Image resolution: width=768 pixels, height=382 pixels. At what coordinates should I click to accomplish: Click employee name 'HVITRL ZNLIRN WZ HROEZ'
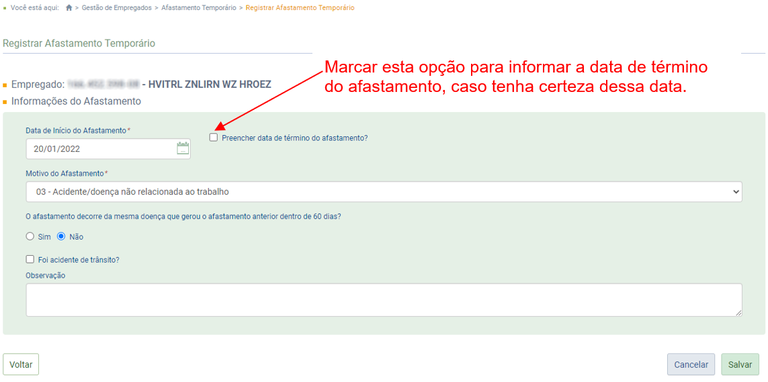pyautogui.click(x=210, y=85)
